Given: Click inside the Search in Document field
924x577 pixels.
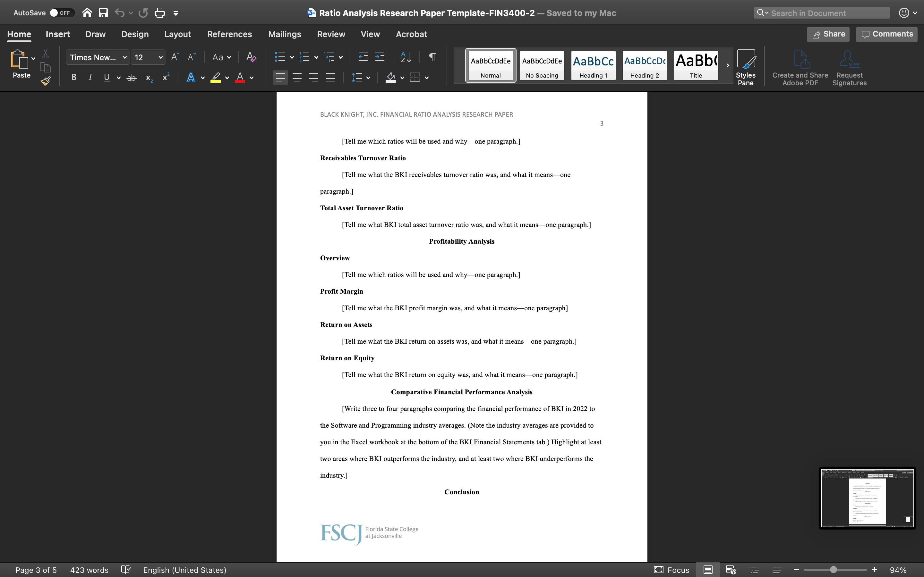Looking at the screenshot, I should [x=821, y=13].
